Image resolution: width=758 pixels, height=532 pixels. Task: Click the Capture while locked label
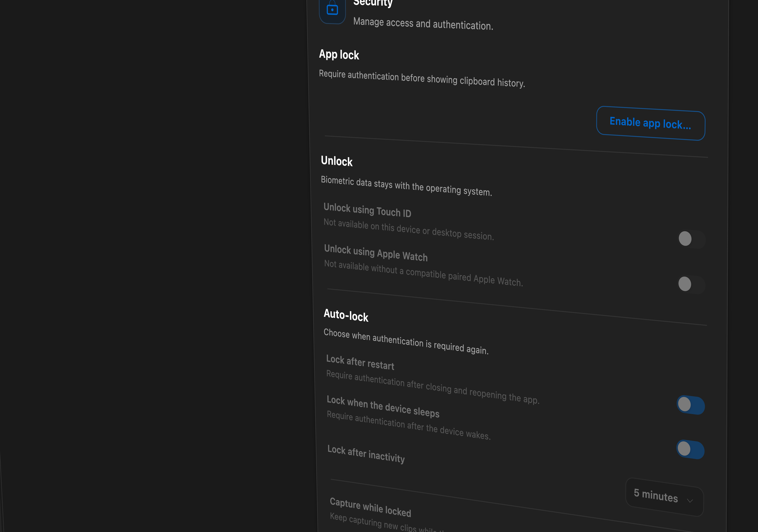[x=370, y=507]
